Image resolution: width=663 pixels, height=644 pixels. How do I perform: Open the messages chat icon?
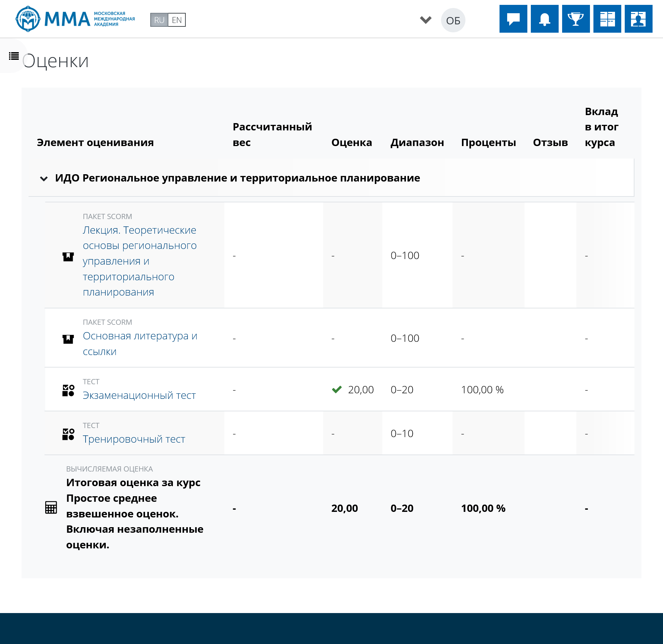pos(513,19)
